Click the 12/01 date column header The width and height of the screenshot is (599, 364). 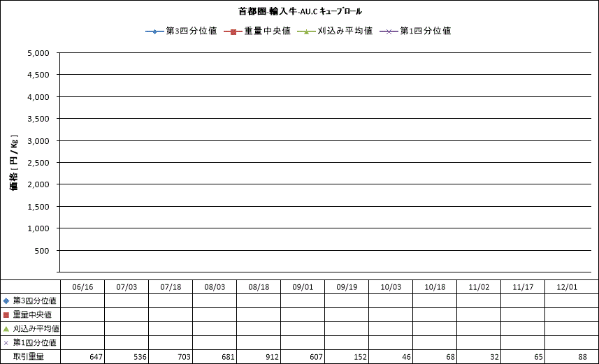point(567,286)
